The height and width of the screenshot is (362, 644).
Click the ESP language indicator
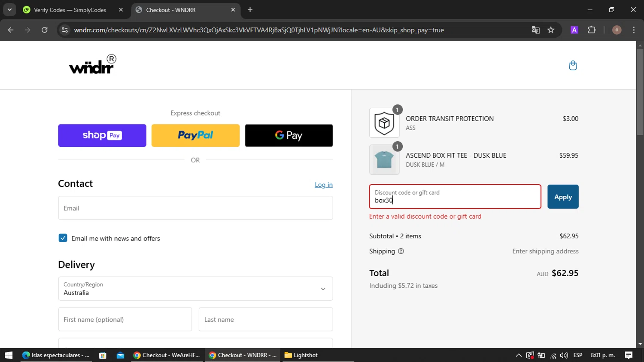(578, 355)
